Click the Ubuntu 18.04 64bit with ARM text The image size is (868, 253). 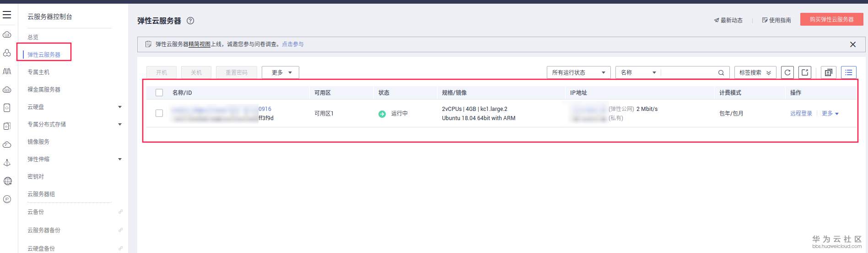(x=479, y=118)
